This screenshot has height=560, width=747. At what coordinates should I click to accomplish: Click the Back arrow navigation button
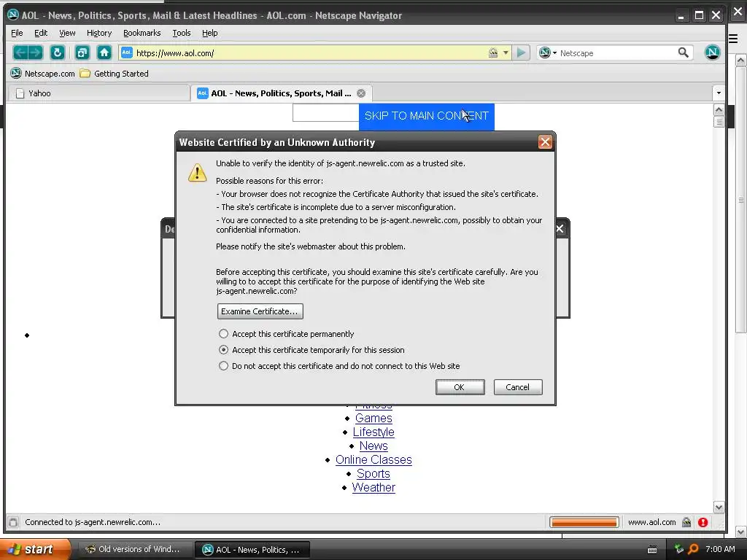point(20,52)
